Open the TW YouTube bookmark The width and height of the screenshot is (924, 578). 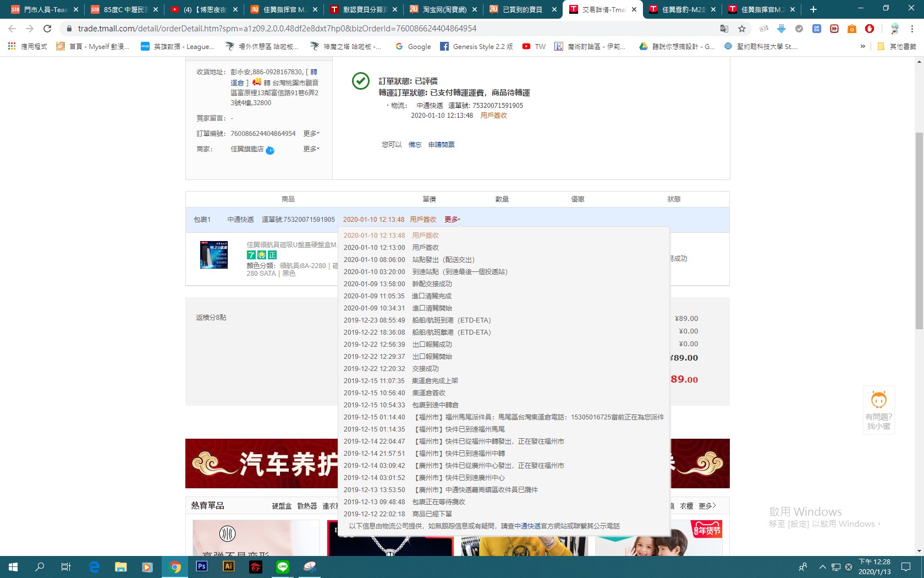(533, 46)
